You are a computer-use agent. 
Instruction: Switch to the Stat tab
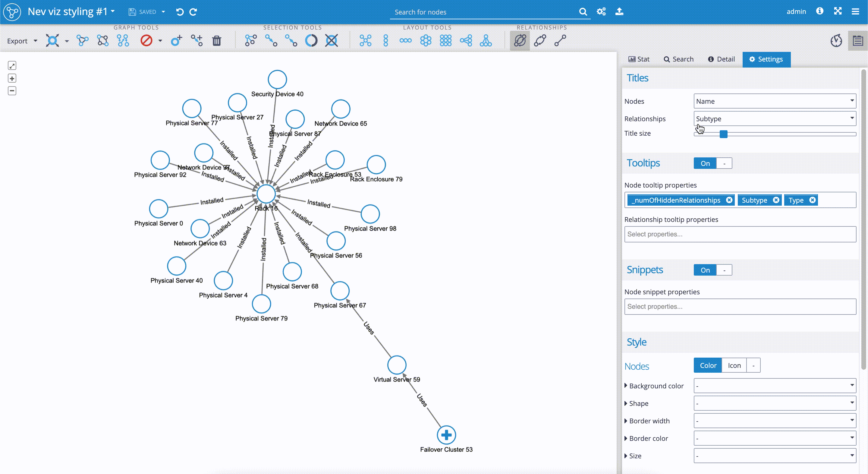(639, 59)
